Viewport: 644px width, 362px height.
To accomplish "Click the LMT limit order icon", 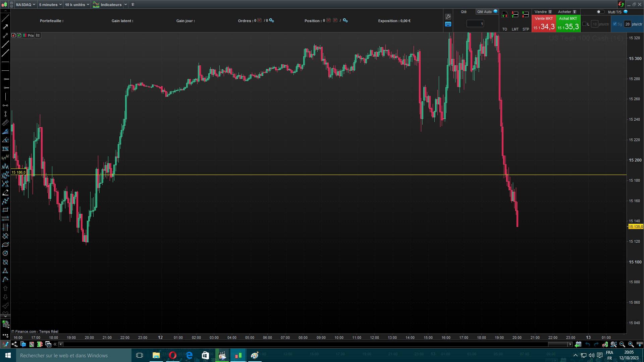I will [515, 15].
